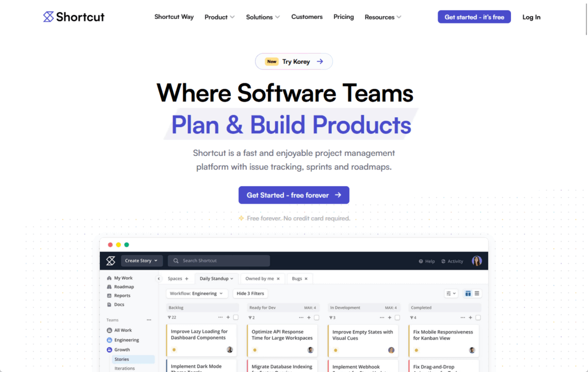Image resolution: width=588 pixels, height=372 pixels.
Task: Close the Owned by me tab
Action: [x=278, y=279]
